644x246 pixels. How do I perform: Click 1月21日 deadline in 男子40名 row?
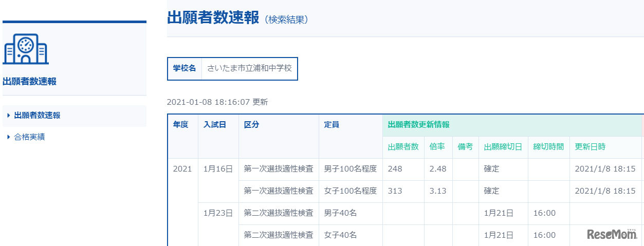(x=499, y=213)
